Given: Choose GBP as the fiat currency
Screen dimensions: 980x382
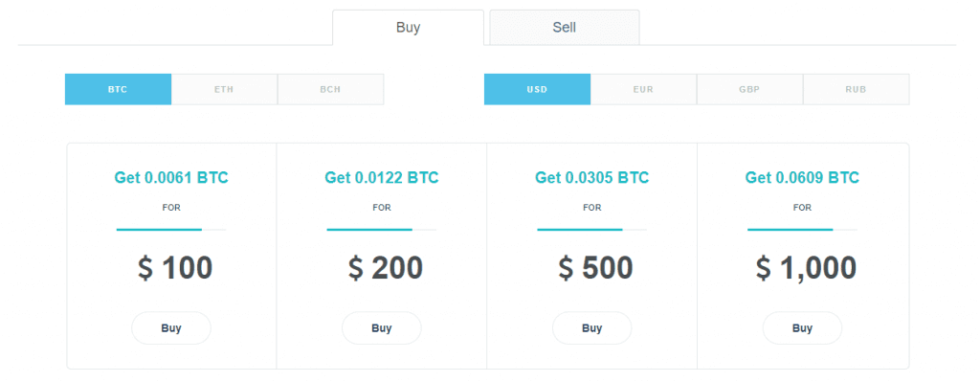Looking at the screenshot, I should [x=749, y=89].
